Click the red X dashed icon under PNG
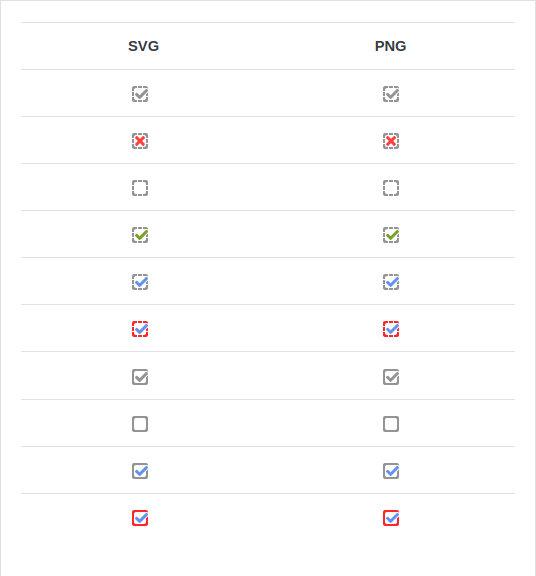The image size is (536, 576). coord(391,141)
